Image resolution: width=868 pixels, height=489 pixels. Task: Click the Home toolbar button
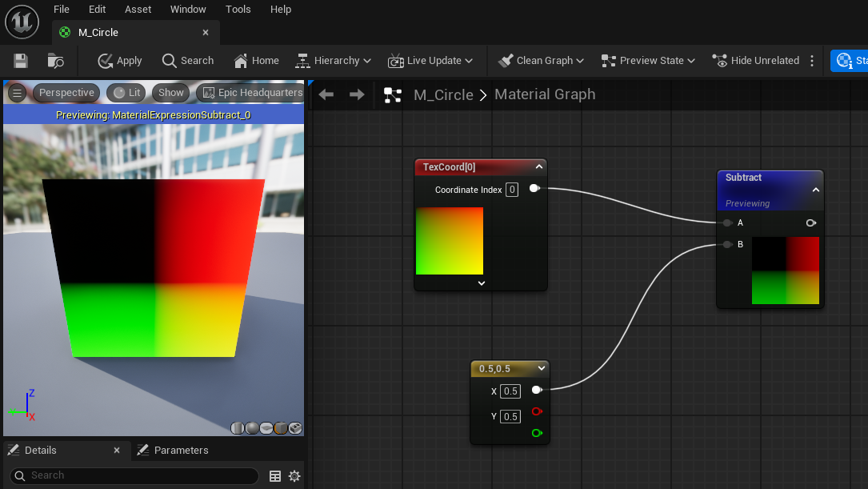(256, 60)
